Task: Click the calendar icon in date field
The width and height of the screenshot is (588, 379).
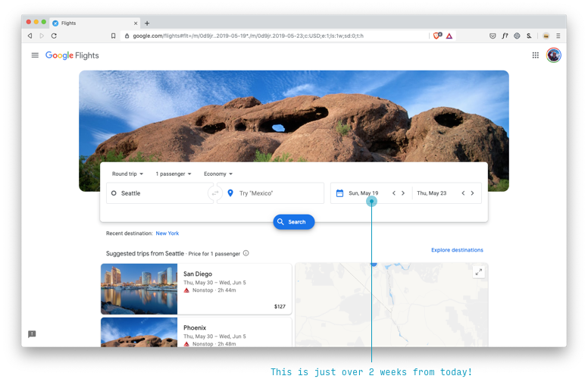Action: (x=339, y=193)
